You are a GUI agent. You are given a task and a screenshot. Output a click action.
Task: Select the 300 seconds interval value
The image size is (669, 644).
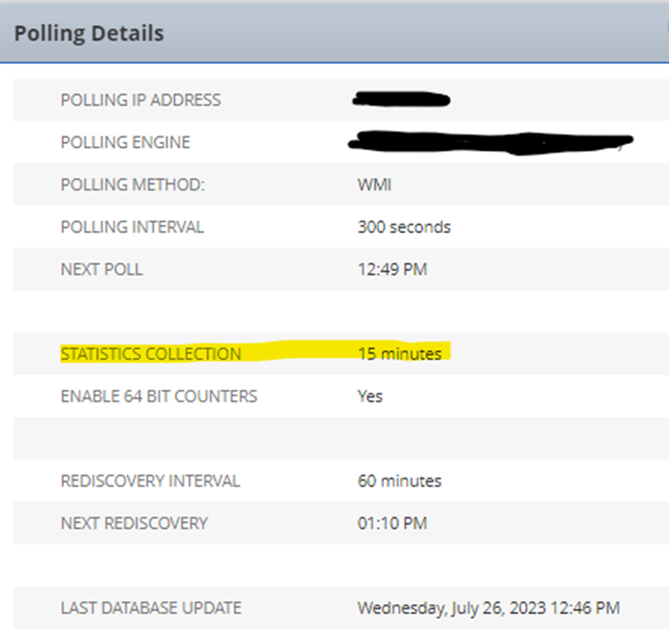coord(404,227)
